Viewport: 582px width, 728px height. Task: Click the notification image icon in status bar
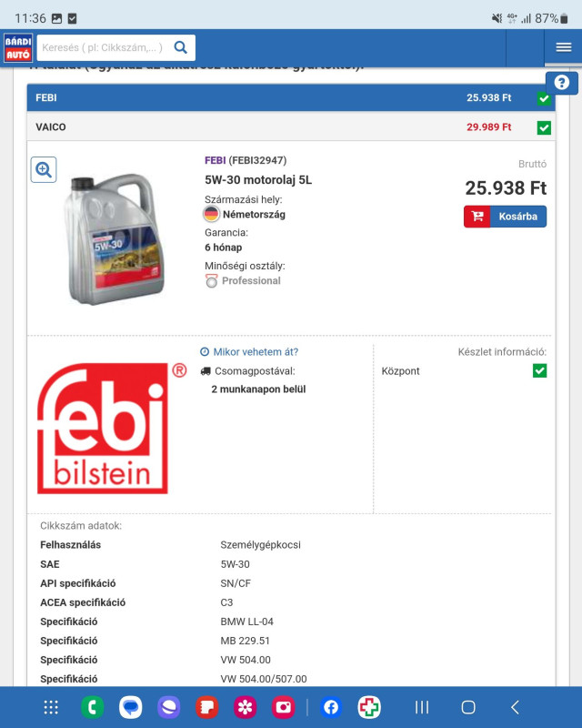[x=56, y=18]
